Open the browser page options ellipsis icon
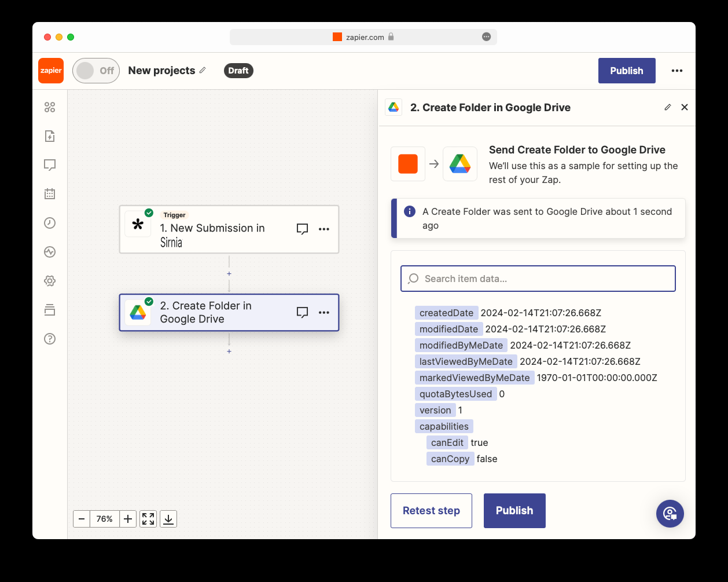 486,37
